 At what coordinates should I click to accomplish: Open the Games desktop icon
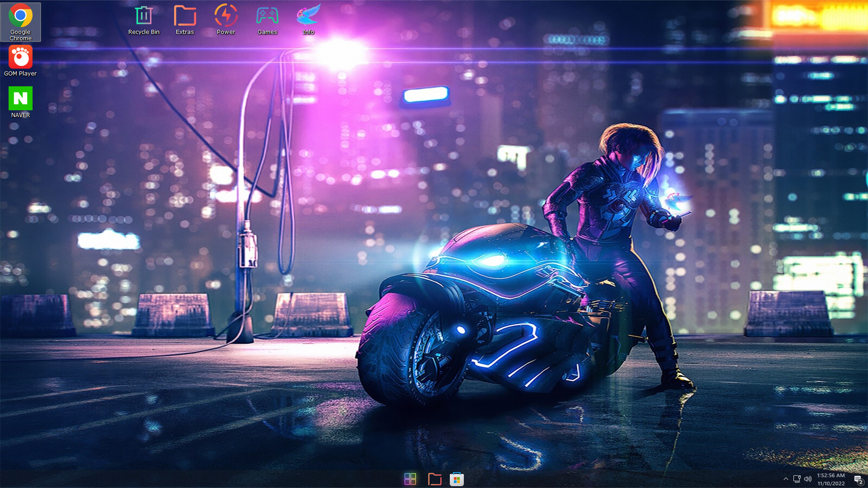click(267, 20)
